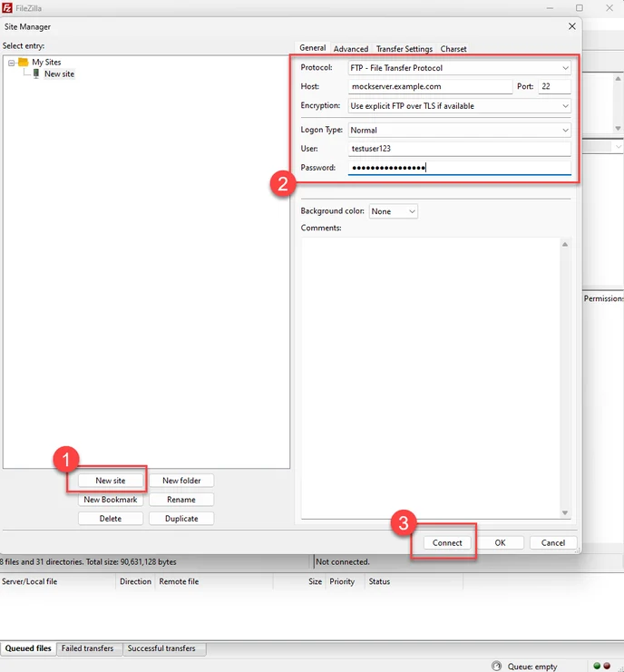Open the Logon Type dropdown
Image resolution: width=624 pixels, height=672 pixels.
tap(460, 130)
